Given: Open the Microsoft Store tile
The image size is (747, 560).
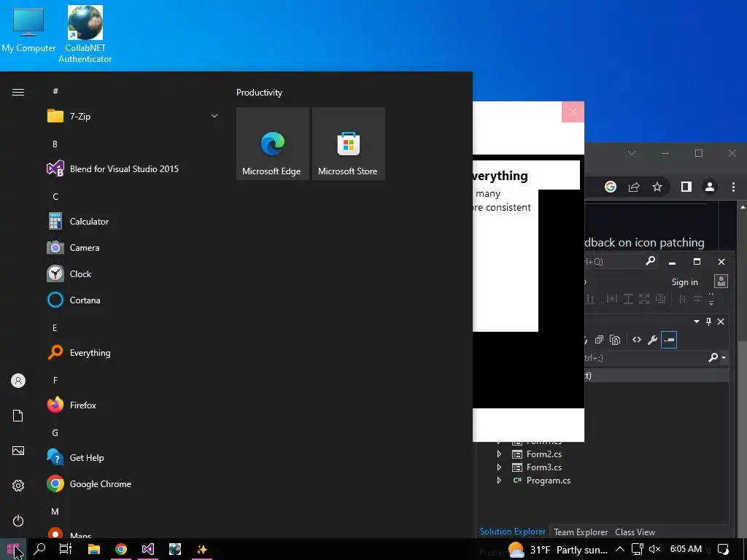Looking at the screenshot, I should [x=348, y=144].
